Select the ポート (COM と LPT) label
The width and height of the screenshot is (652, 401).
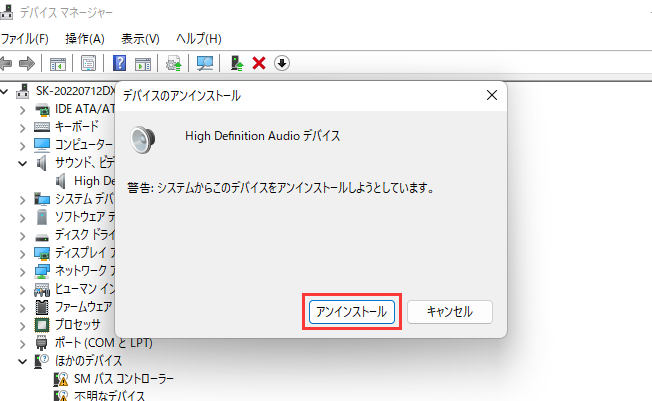104,343
